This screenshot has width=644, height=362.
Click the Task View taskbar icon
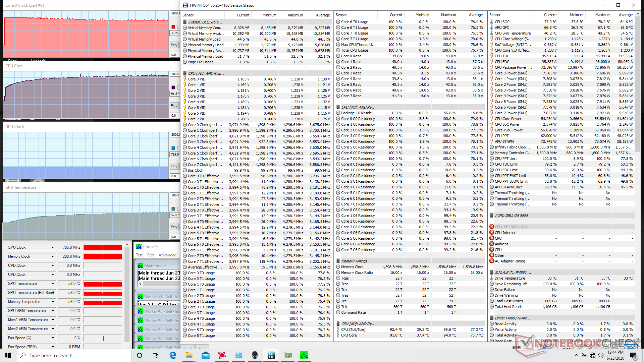point(156,355)
